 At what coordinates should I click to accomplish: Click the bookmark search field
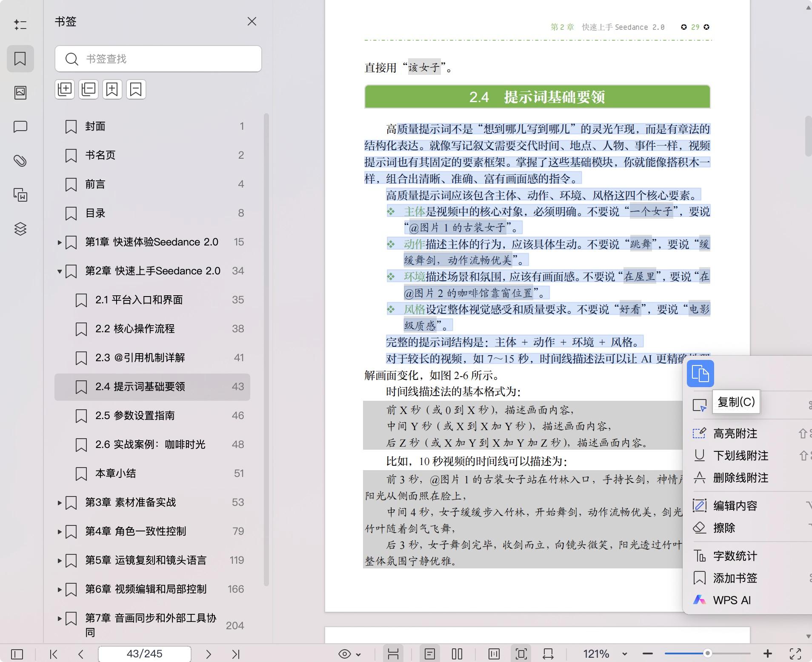(x=158, y=59)
